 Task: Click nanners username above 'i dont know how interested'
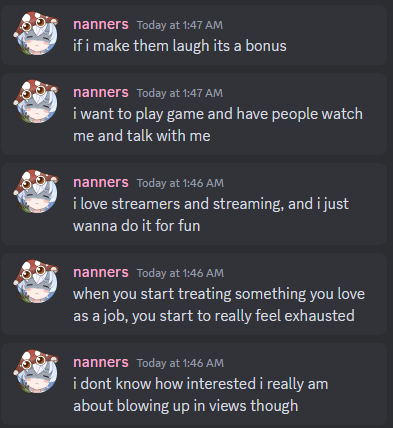pos(101,363)
